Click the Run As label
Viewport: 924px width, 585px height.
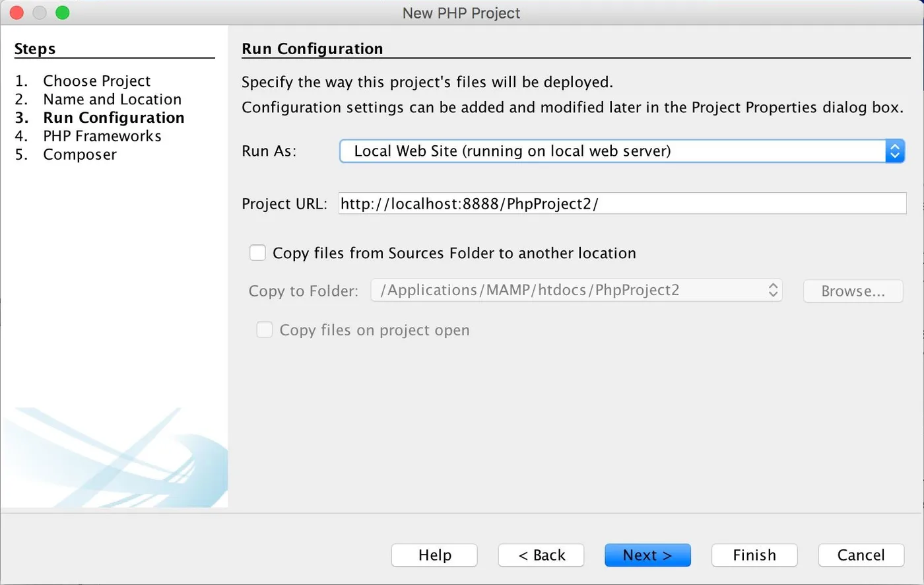tap(269, 151)
